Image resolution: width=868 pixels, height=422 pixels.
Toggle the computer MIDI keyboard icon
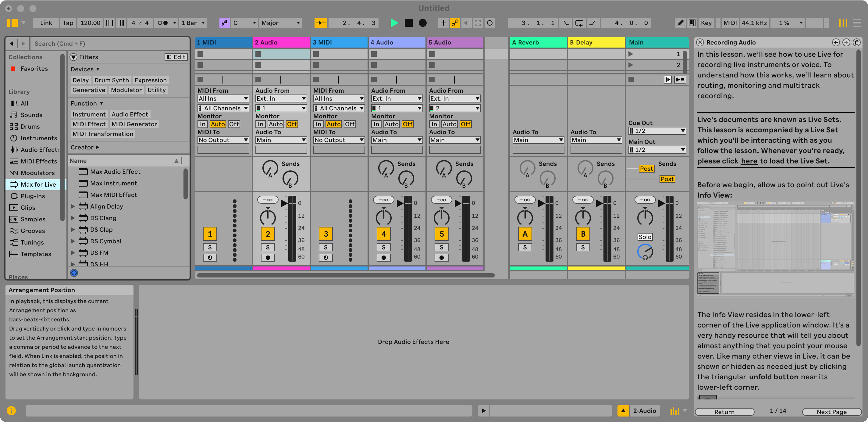point(692,23)
